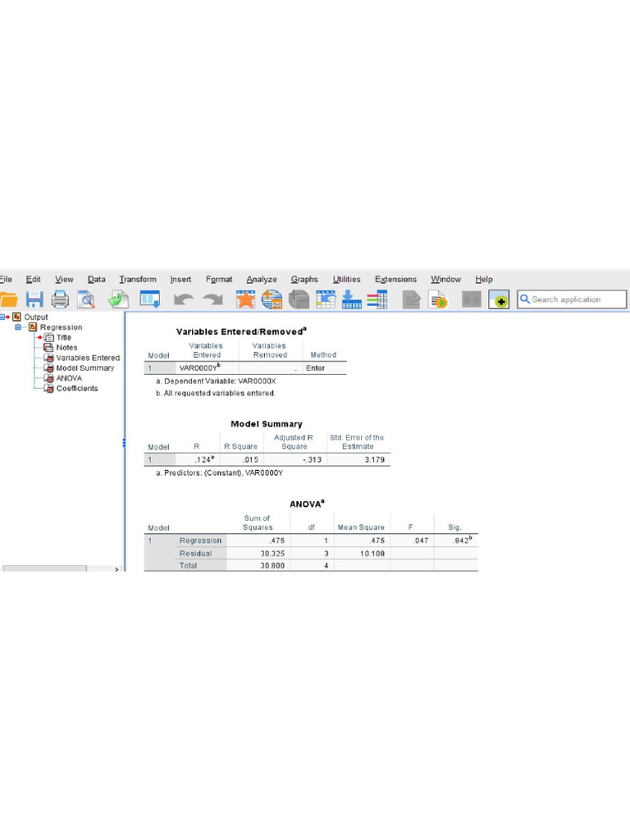Click the colored lines table toolbar icon
Image resolution: width=630 pixels, height=840 pixels.
tap(377, 299)
